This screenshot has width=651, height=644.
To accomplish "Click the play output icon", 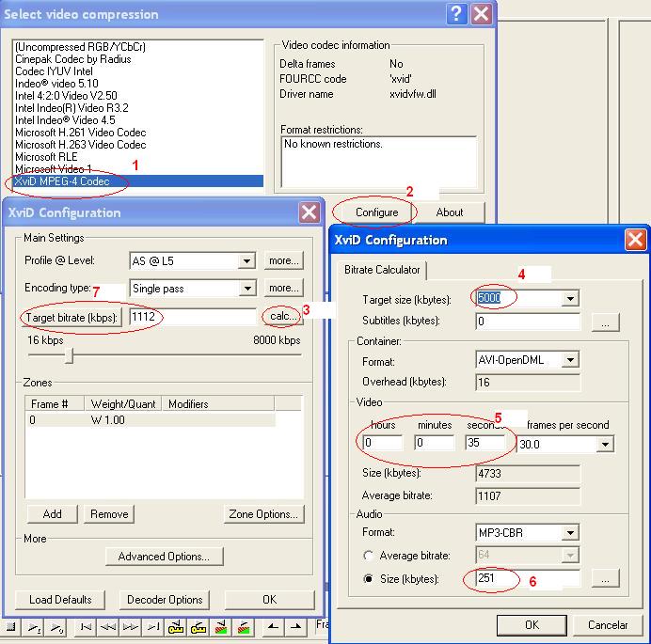I will [x=56, y=627].
